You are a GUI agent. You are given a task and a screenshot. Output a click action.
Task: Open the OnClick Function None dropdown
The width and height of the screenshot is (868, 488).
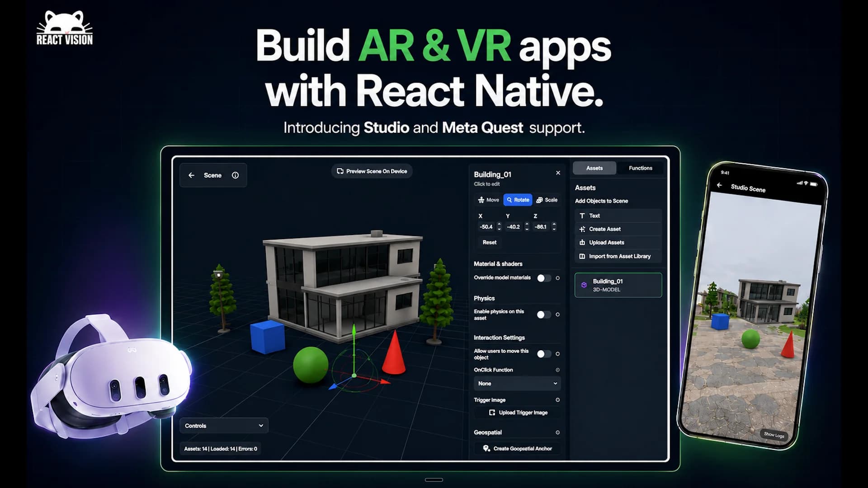517,384
